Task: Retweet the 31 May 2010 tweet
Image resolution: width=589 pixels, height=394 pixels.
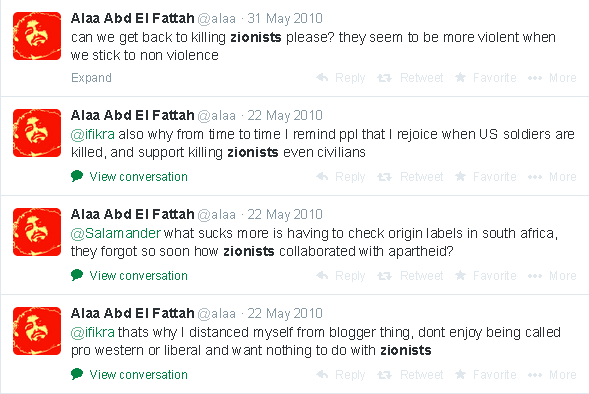Action: pyautogui.click(x=410, y=78)
